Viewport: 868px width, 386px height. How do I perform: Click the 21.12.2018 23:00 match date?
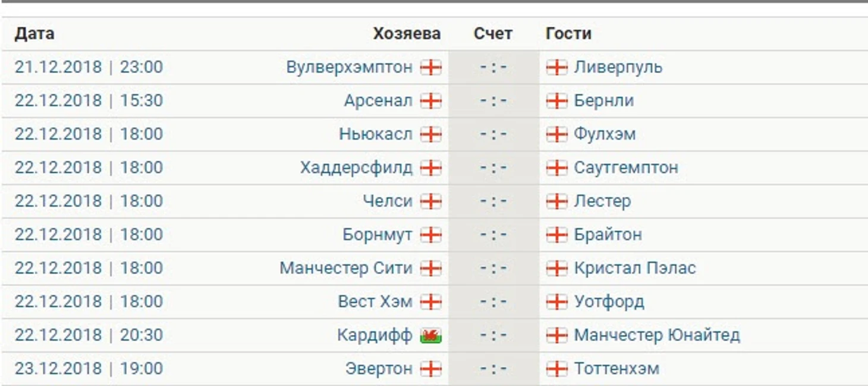tap(89, 67)
